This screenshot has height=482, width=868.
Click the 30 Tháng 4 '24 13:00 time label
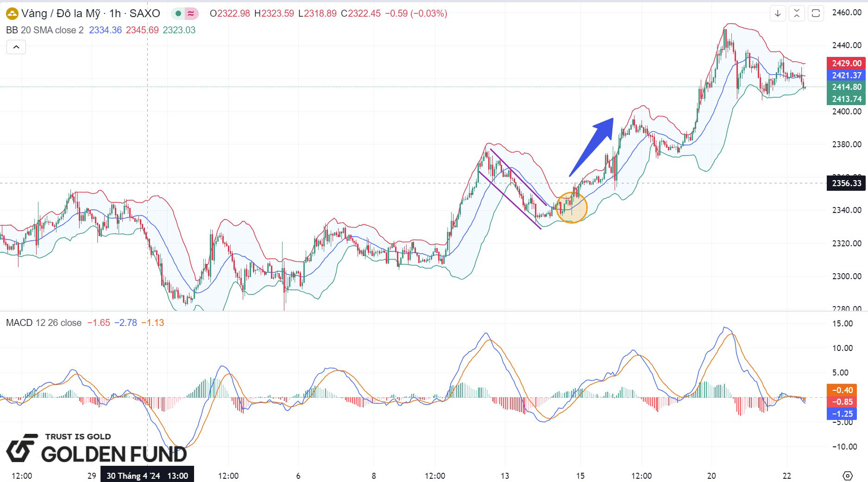click(147, 476)
